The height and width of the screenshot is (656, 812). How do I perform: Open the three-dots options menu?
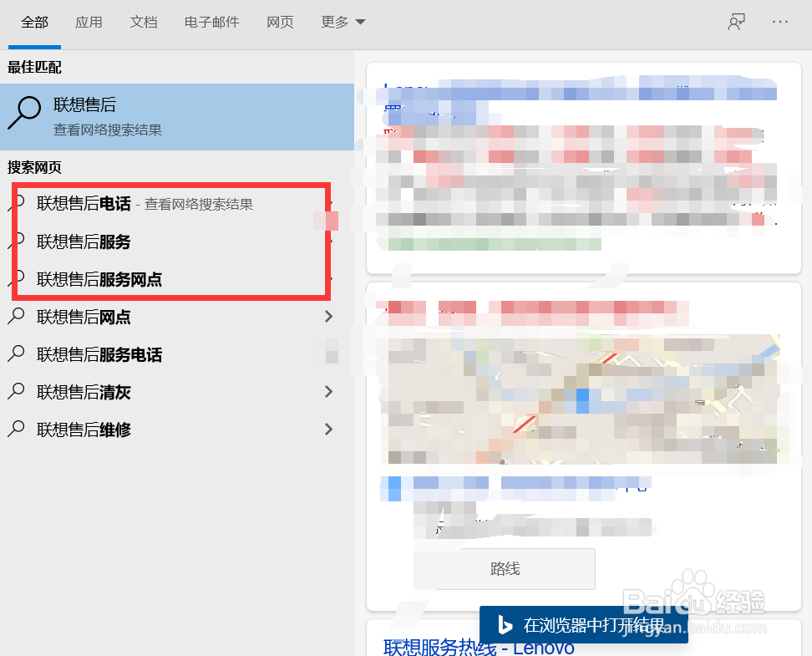coord(780,22)
